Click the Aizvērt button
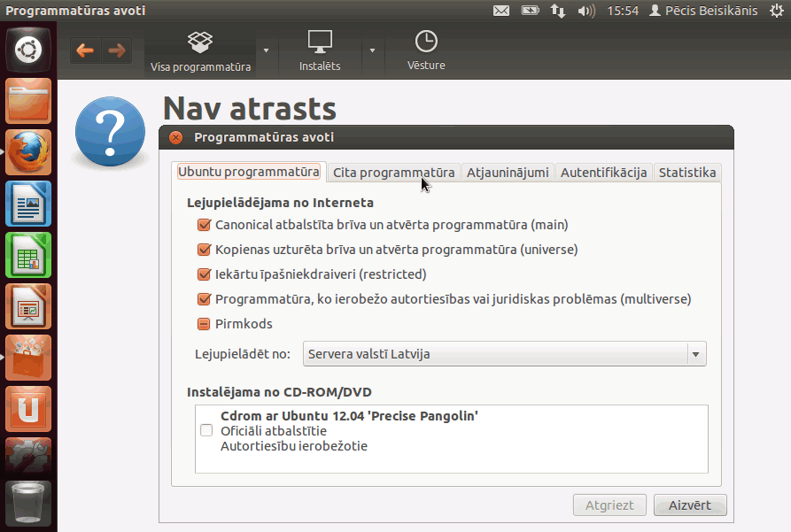 click(690, 505)
